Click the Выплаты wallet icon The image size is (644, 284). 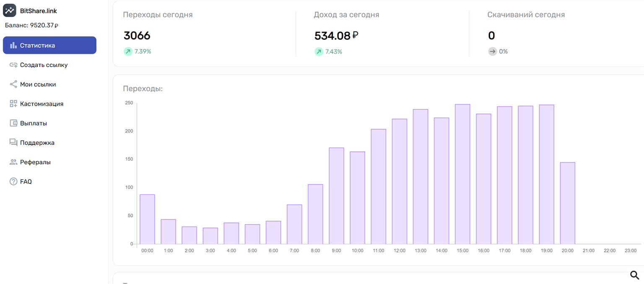click(x=13, y=123)
